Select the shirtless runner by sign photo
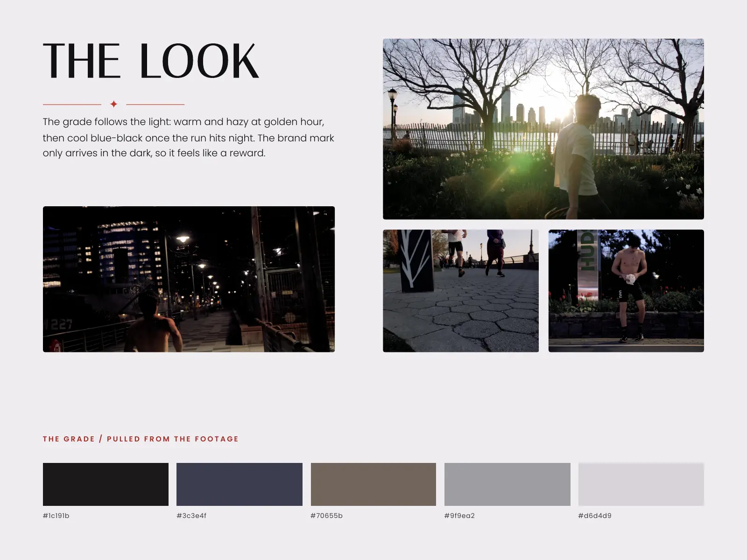The image size is (747, 560). pyautogui.click(x=626, y=291)
